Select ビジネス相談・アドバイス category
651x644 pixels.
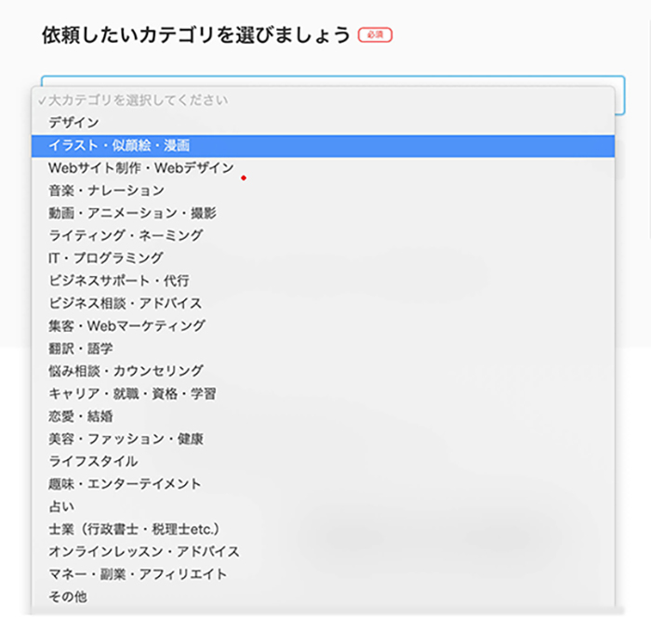[x=323, y=303]
